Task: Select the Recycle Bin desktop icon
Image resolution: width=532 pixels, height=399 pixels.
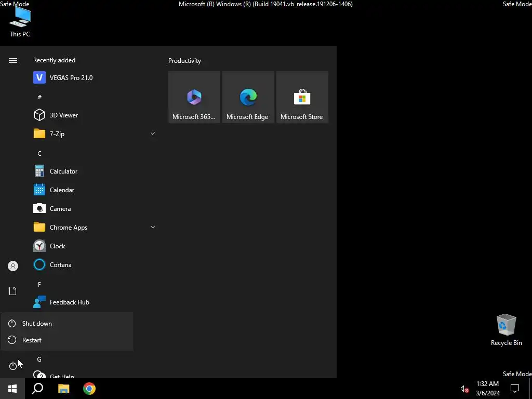Action: pyautogui.click(x=506, y=330)
